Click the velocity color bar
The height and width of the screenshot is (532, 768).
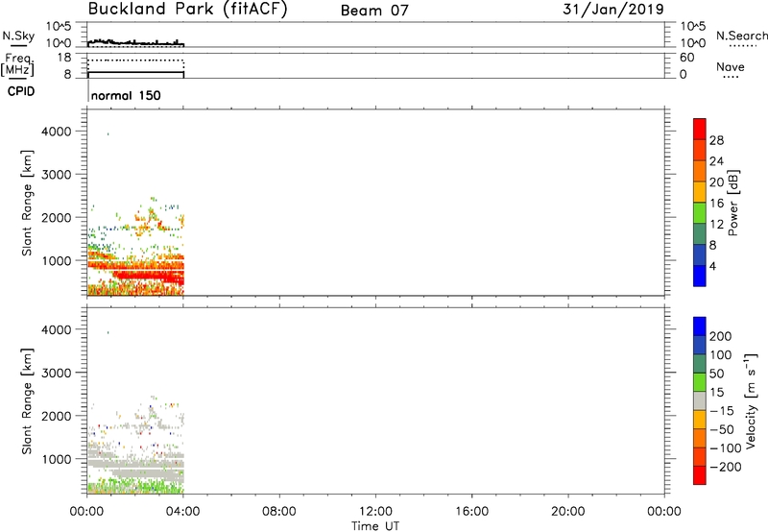pos(700,400)
